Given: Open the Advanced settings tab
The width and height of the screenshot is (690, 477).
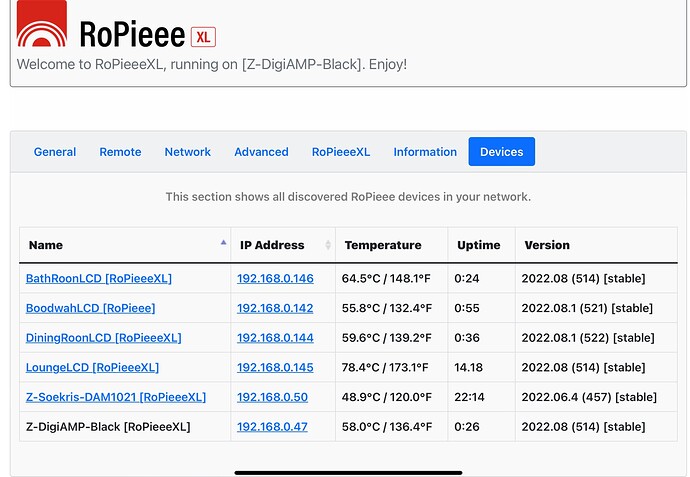Looking at the screenshot, I should point(261,152).
